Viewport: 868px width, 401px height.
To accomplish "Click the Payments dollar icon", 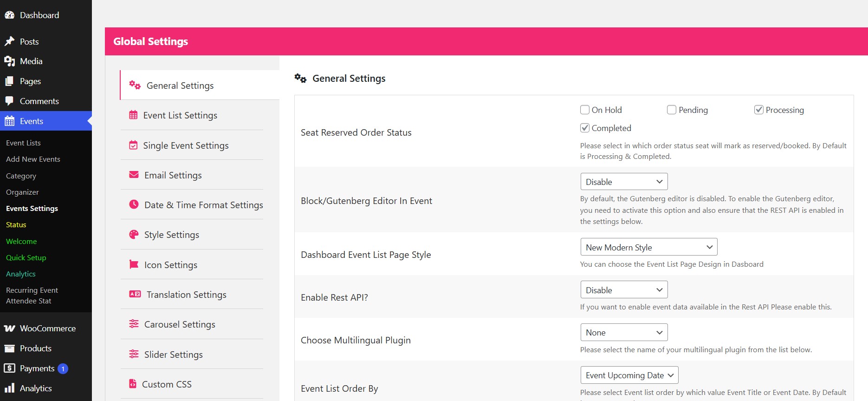I will pyautogui.click(x=9, y=368).
